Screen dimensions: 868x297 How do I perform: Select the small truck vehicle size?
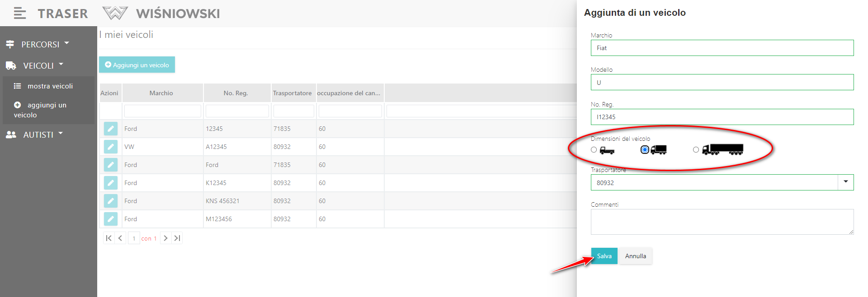[594, 150]
